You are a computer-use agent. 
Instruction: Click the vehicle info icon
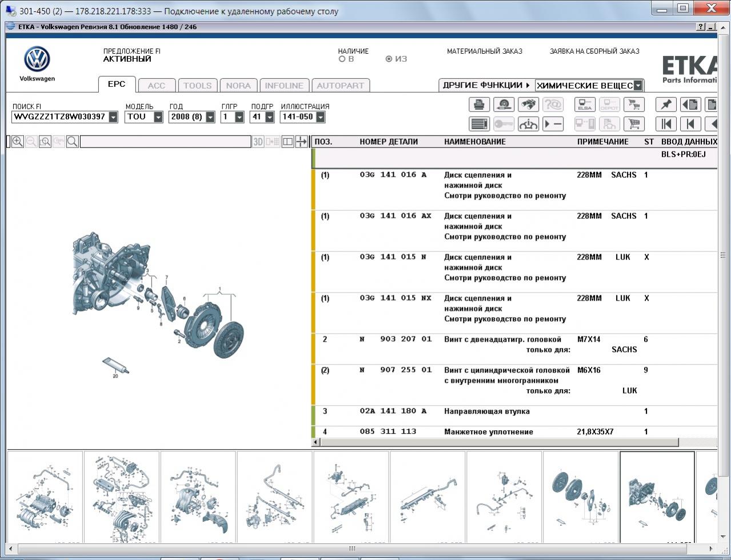pos(528,123)
